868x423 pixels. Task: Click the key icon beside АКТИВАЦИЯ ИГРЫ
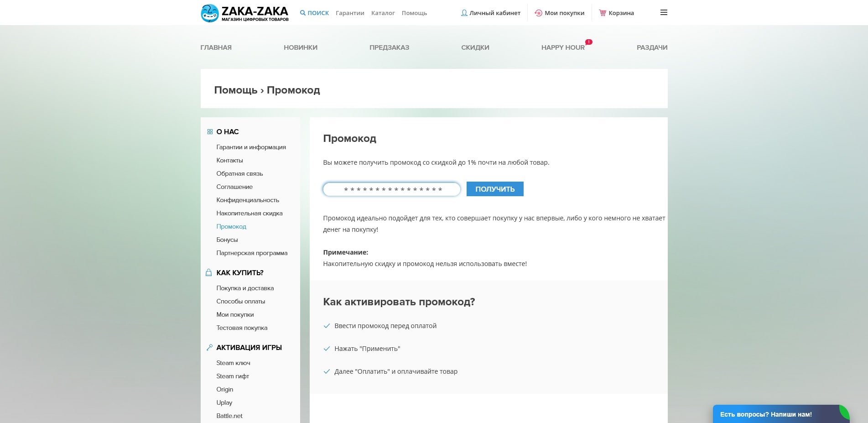pyautogui.click(x=209, y=347)
